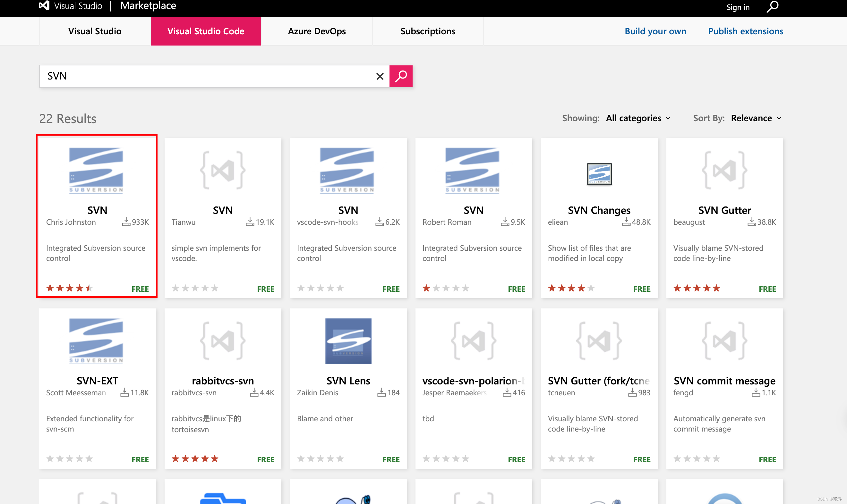Click the Visual Studio logo icon
This screenshot has height=504, width=847.
pos(44,5)
